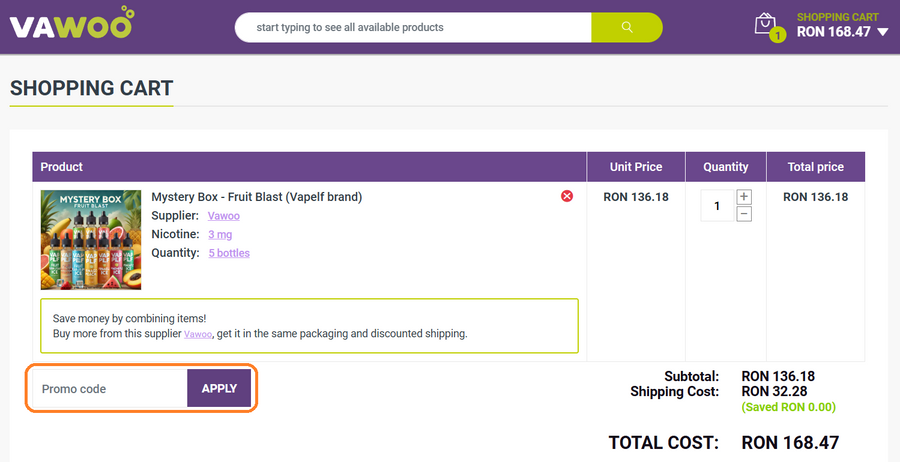
Task: Click the SHOPPING CART header label
Action: click(x=837, y=17)
